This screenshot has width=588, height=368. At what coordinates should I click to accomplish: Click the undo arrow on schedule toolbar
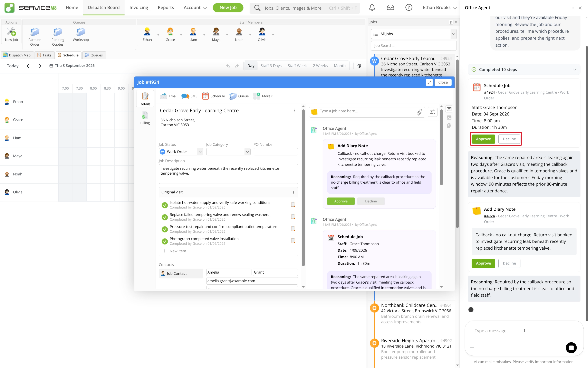228,66
